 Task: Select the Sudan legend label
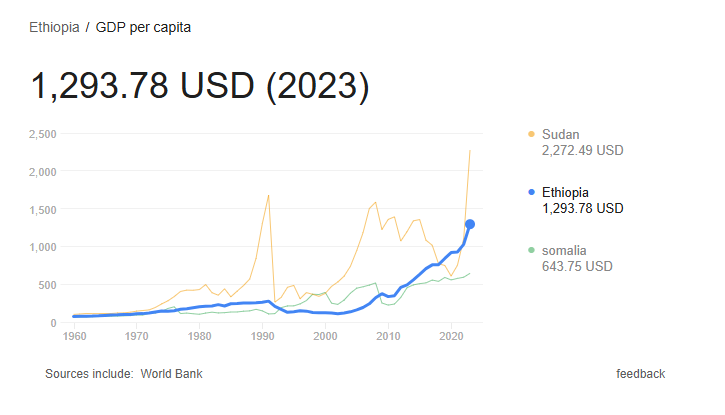click(560, 134)
